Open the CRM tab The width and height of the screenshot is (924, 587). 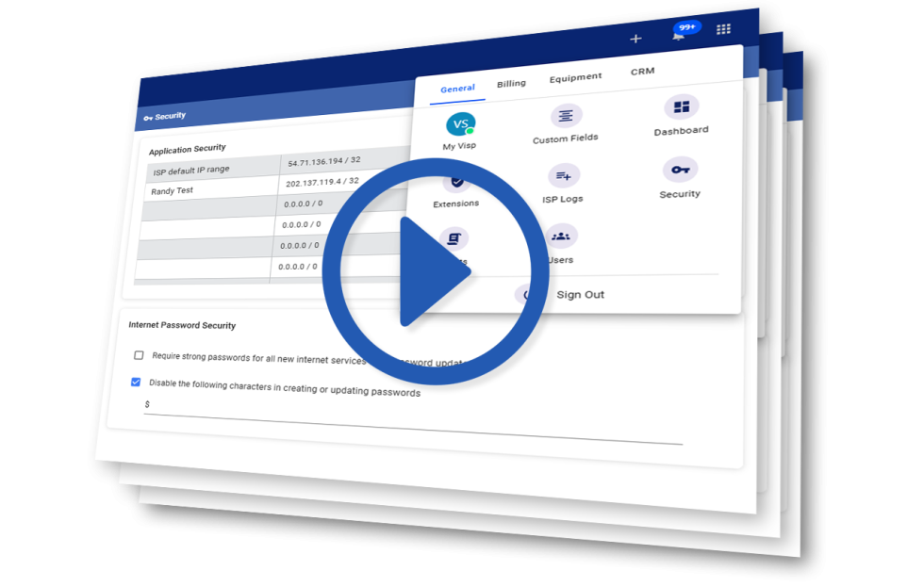(x=642, y=71)
